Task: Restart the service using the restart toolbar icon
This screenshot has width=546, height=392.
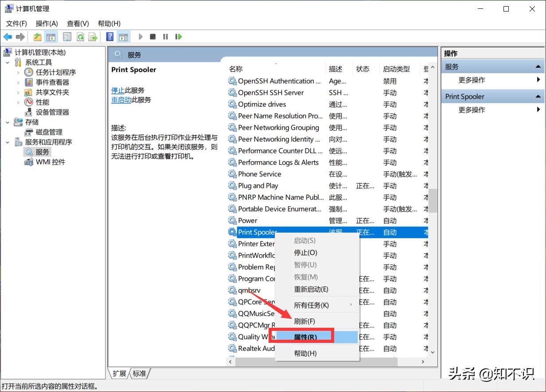Action: [179, 36]
